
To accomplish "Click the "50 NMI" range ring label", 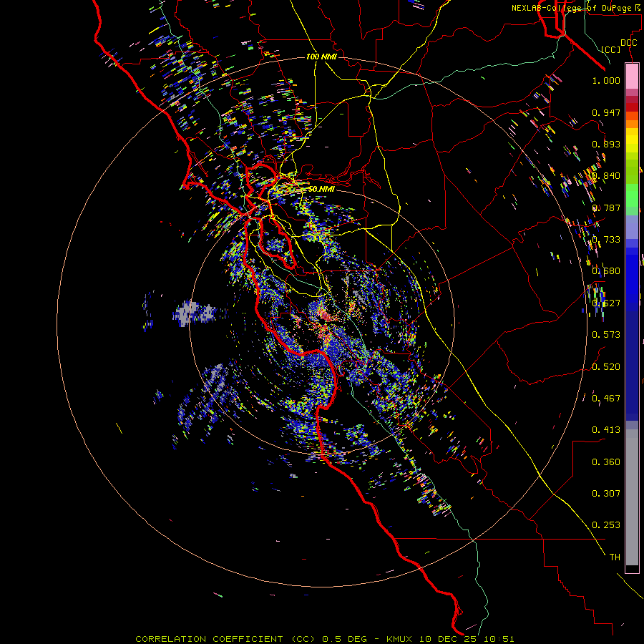I will pyautogui.click(x=321, y=189).
